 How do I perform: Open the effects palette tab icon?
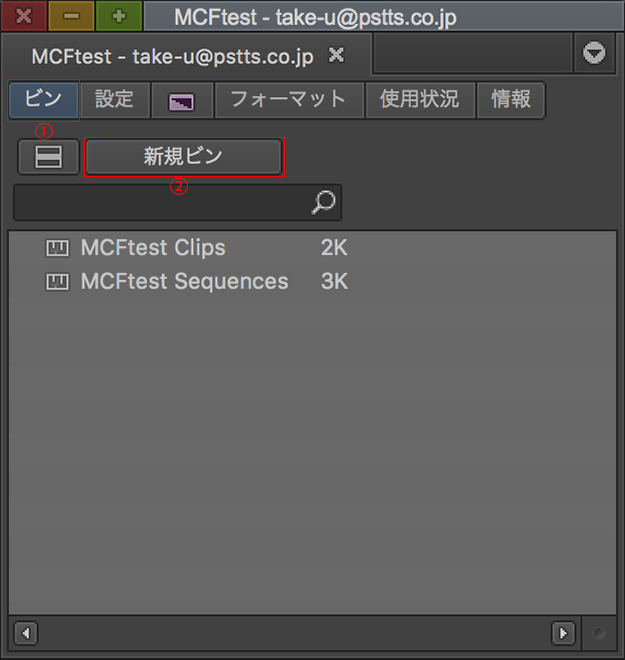click(181, 101)
